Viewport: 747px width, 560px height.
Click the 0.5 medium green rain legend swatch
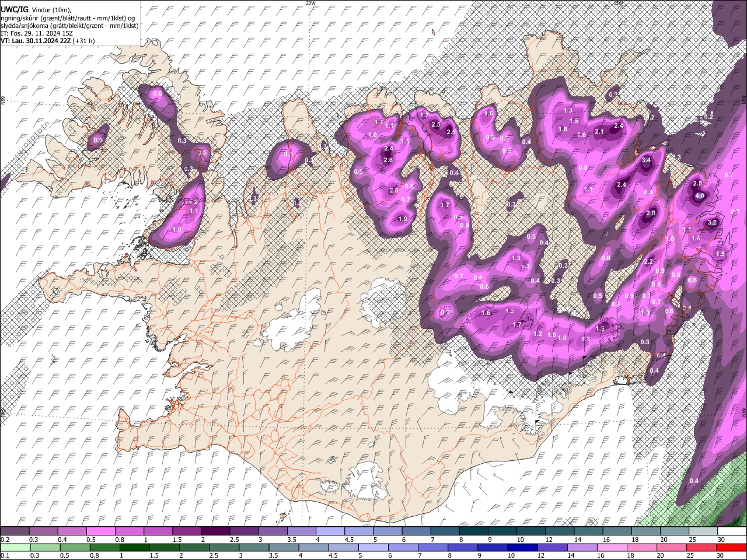(75, 548)
